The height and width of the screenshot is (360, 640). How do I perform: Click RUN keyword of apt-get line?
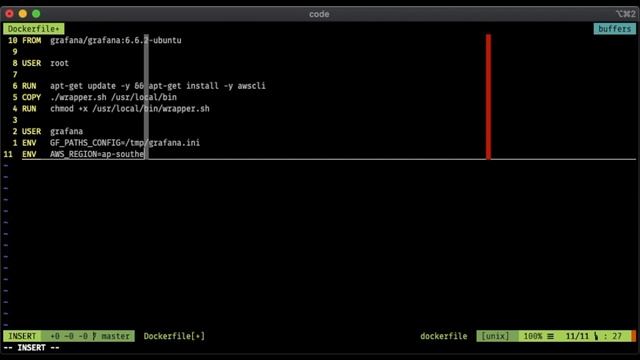pos(29,86)
